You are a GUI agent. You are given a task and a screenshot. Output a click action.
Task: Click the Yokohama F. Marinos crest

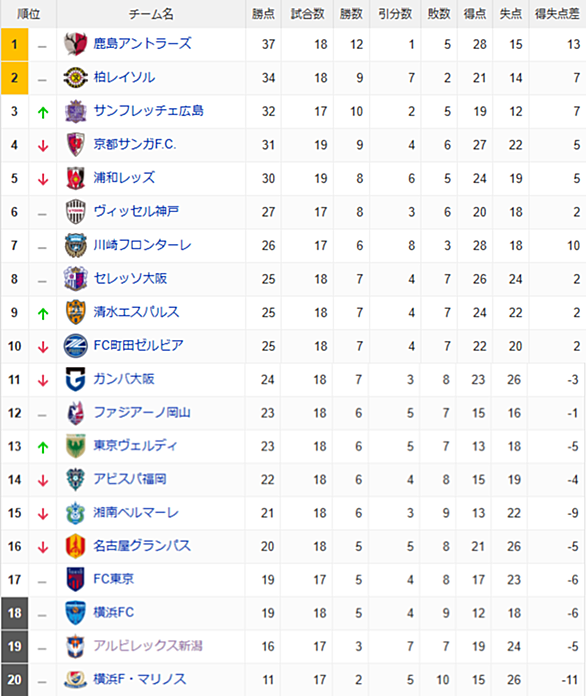click(x=75, y=680)
